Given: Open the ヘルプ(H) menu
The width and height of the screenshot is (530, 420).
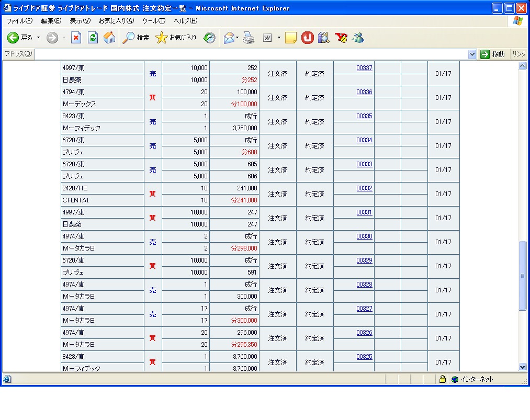Looking at the screenshot, I should pyautogui.click(x=186, y=21).
